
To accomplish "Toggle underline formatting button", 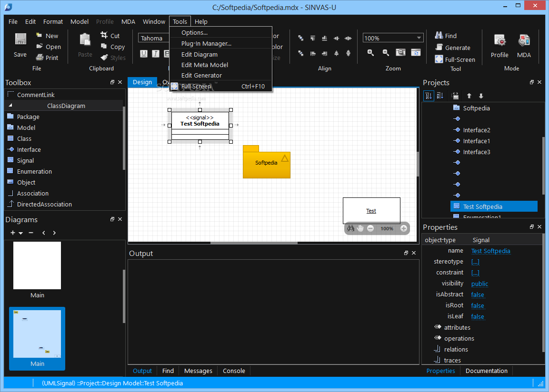I will 143,53.
